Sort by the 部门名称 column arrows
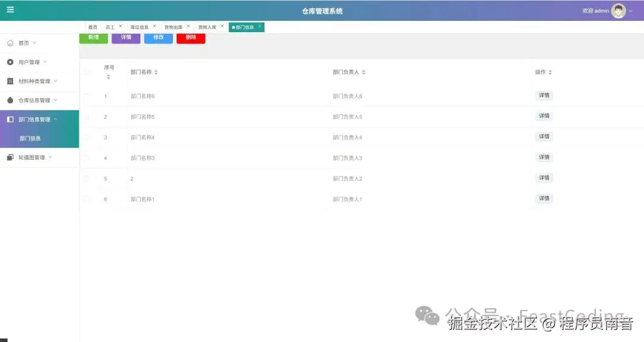The height and width of the screenshot is (342, 644). point(156,72)
